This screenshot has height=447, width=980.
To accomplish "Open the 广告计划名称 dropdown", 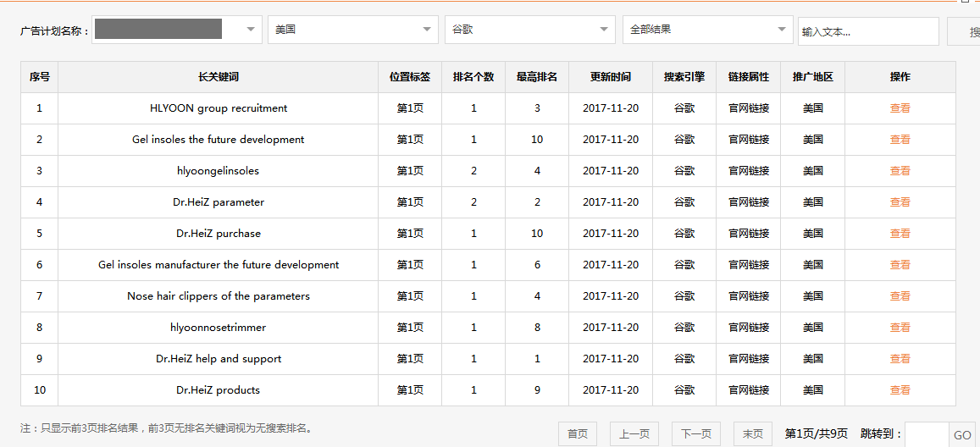I will click(x=177, y=30).
